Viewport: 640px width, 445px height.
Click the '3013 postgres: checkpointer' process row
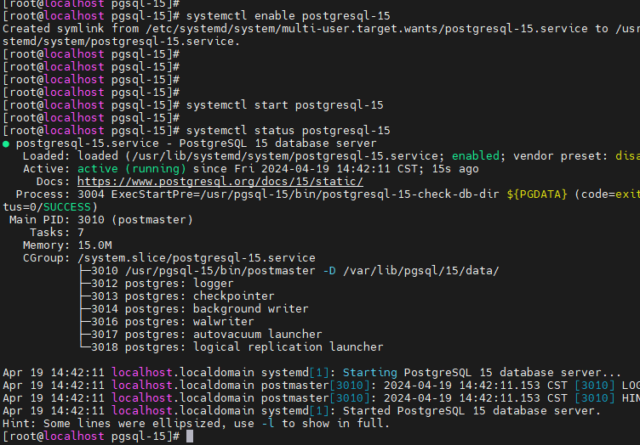point(178,296)
